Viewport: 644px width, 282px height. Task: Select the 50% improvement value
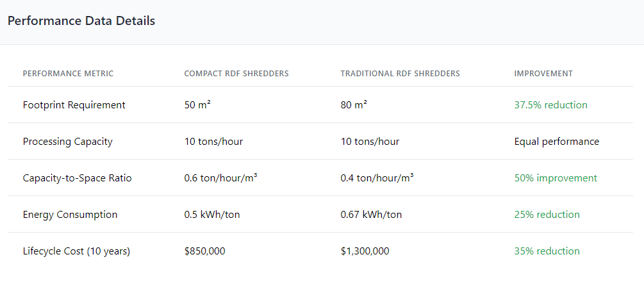556,178
